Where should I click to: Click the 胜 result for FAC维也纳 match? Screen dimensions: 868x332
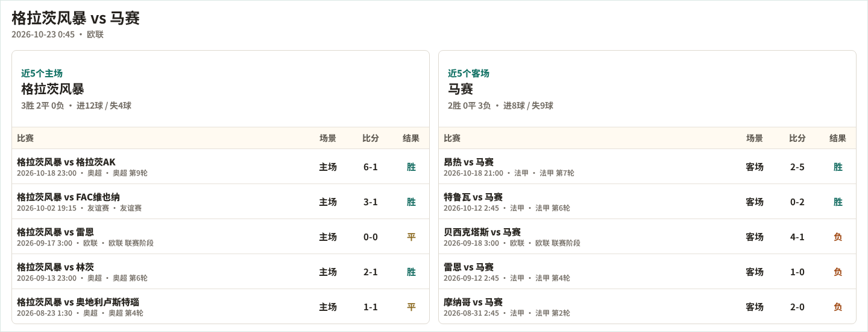click(x=411, y=202)
